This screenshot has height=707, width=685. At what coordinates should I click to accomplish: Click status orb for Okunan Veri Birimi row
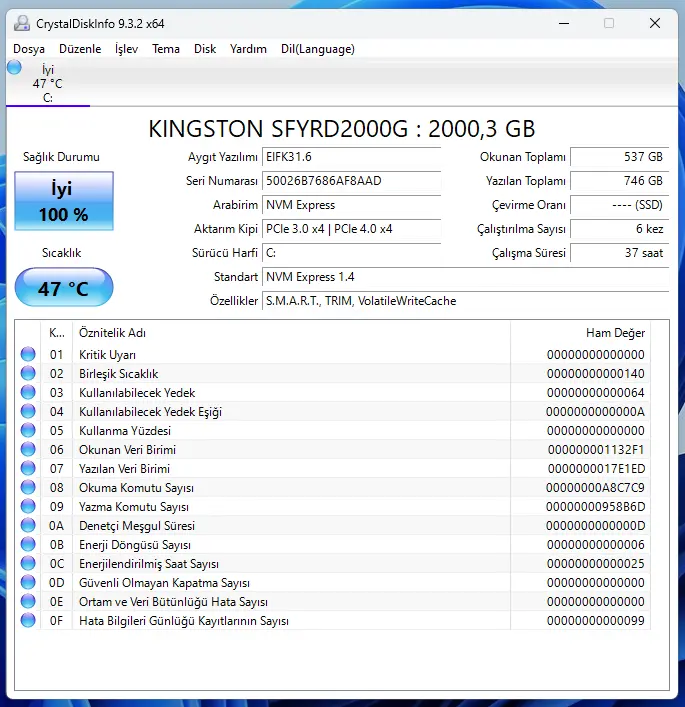point(28,449)
